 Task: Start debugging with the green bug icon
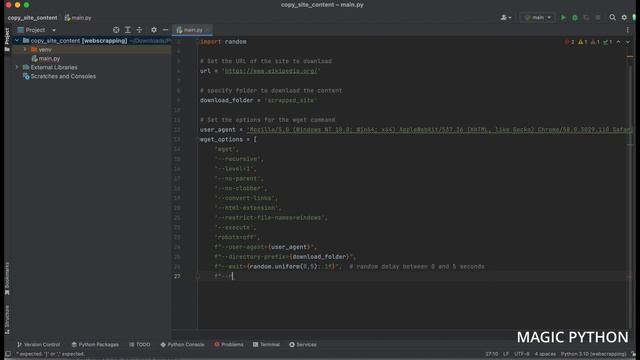575,18
